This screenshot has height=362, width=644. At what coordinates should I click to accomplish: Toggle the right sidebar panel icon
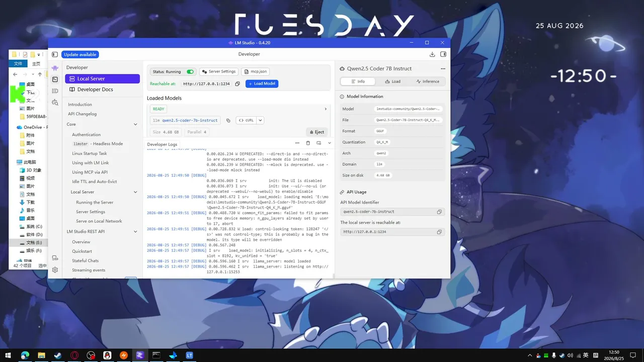[x=443, y=54]
